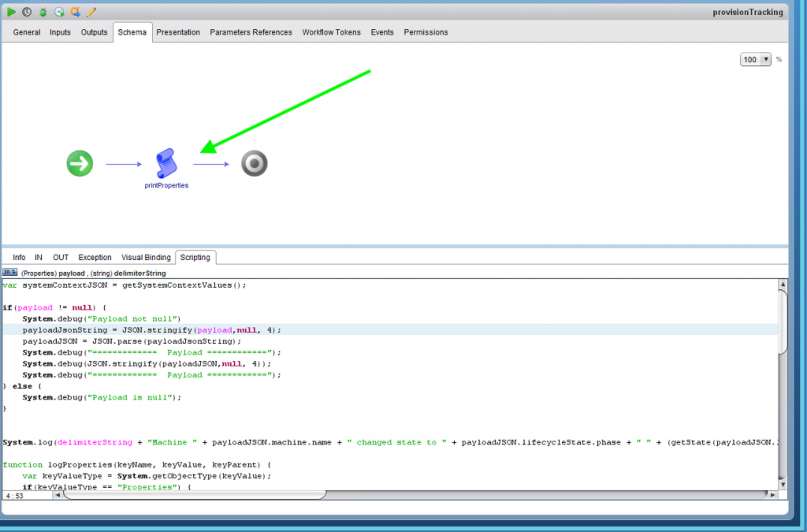Switch to the Visual Binding tab
Screen dimensions: 807x532
click(146, 258)
